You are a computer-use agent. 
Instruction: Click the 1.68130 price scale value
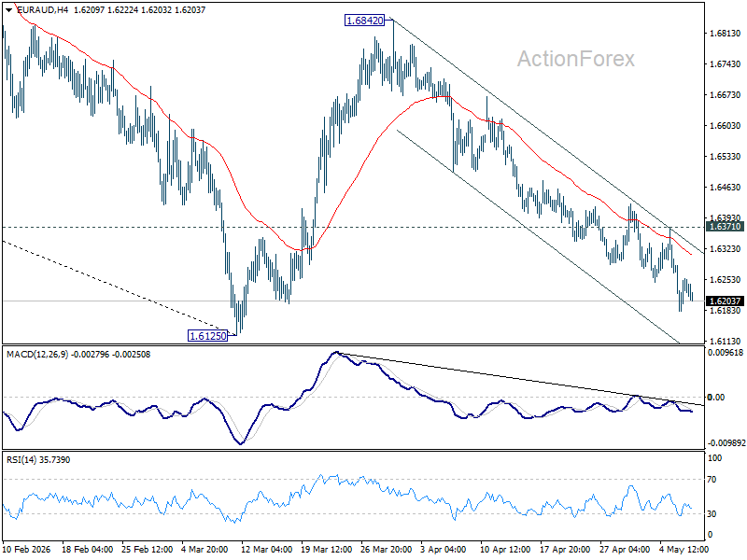726,34
